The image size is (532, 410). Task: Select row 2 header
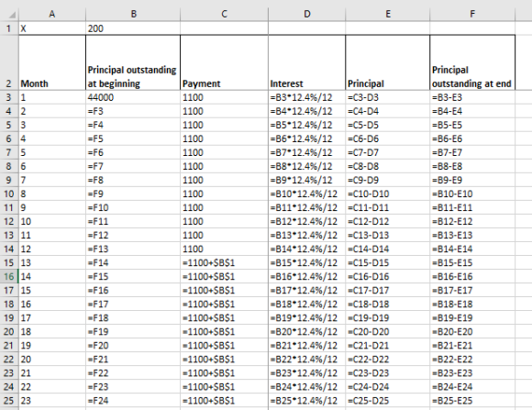tap(9, 62)
